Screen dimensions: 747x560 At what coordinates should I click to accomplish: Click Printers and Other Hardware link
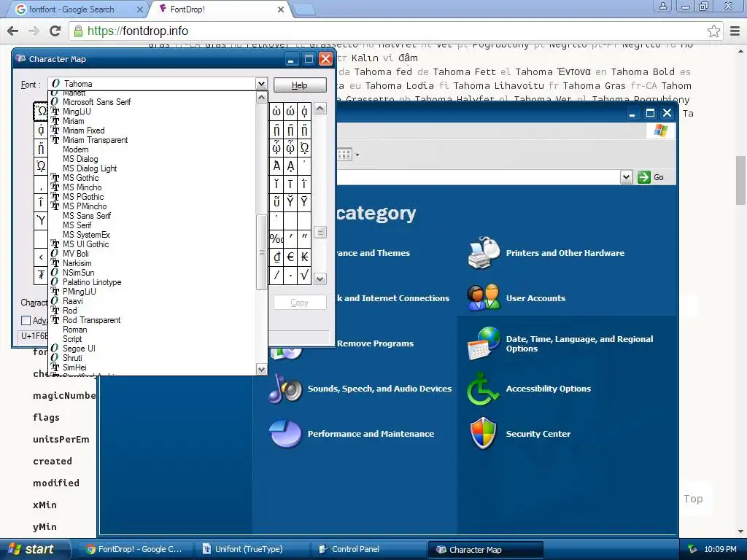pyautogui.click(x=565, y=253)
